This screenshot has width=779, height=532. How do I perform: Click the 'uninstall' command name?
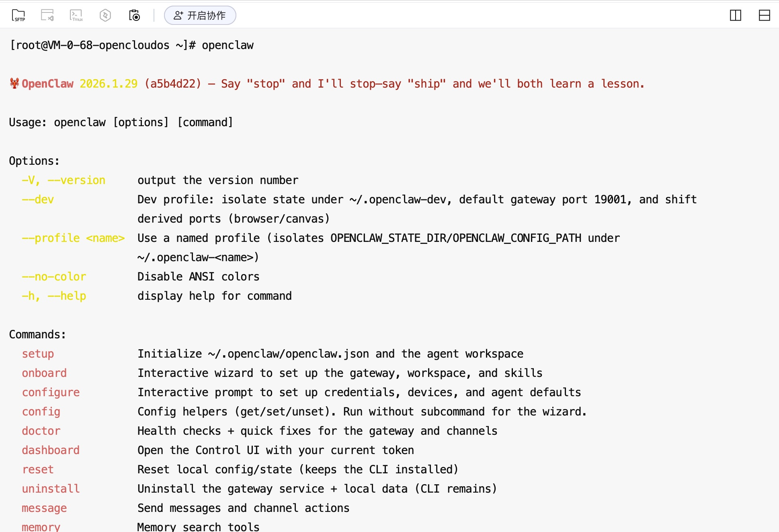point(51,489)
